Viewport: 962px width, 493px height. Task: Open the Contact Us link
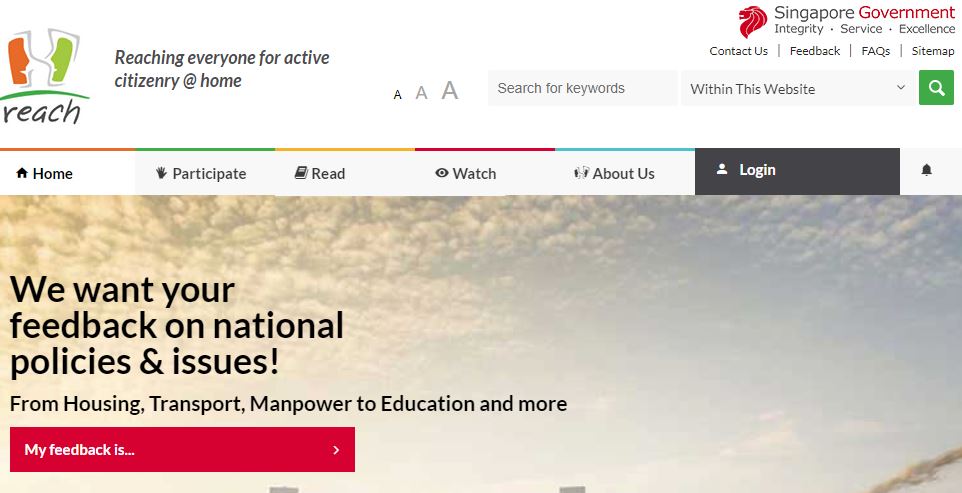pos(738,51)
